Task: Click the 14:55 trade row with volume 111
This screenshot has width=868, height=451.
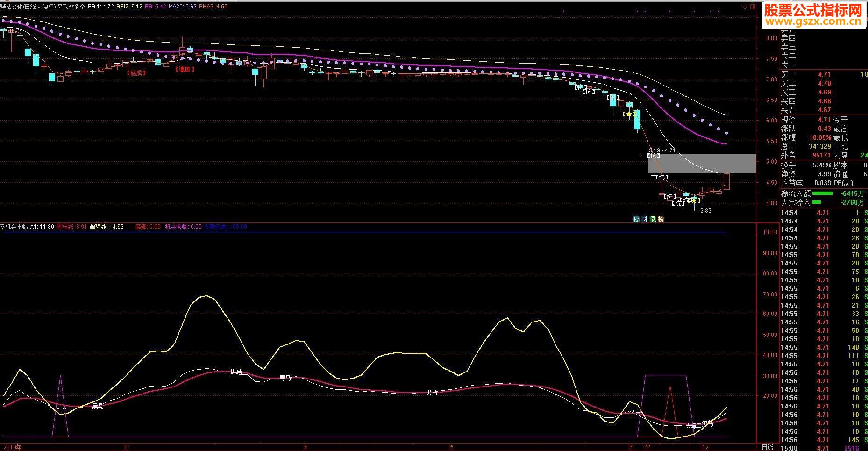Action: tap(824, 356)
